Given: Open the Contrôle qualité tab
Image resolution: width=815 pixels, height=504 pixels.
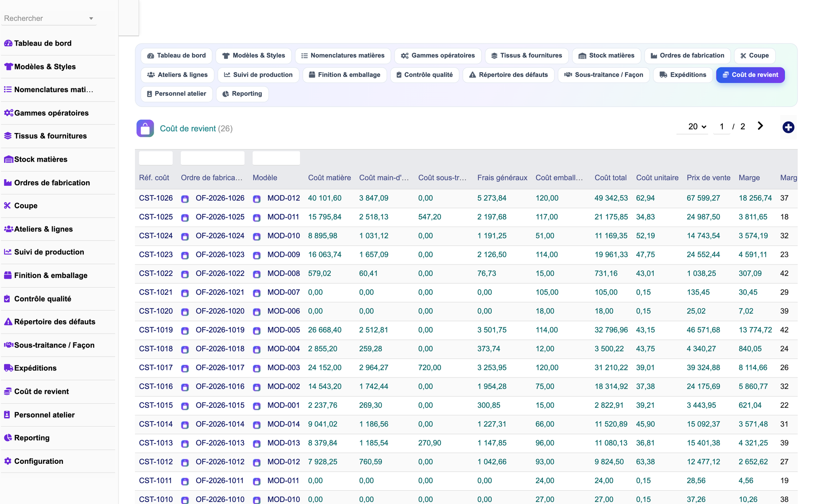Looking at the screenshot, I should [424, 75].
